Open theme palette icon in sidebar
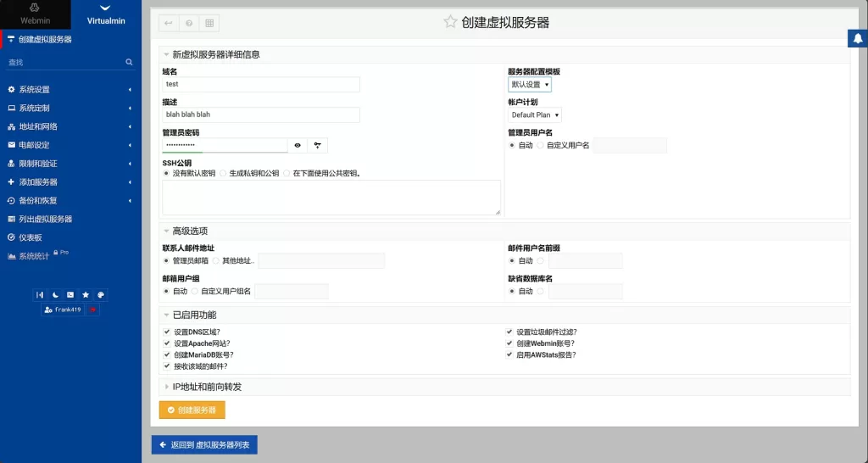 (x=100, y=295)
